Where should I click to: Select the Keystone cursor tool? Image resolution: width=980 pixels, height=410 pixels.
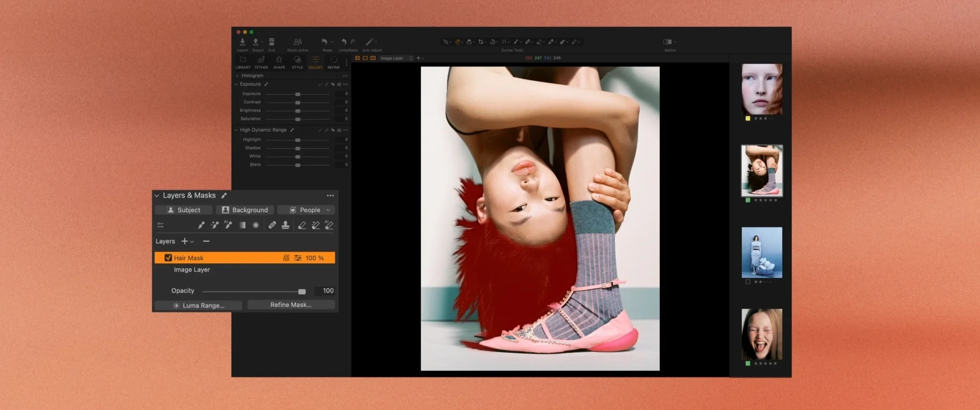coord(504,42)
